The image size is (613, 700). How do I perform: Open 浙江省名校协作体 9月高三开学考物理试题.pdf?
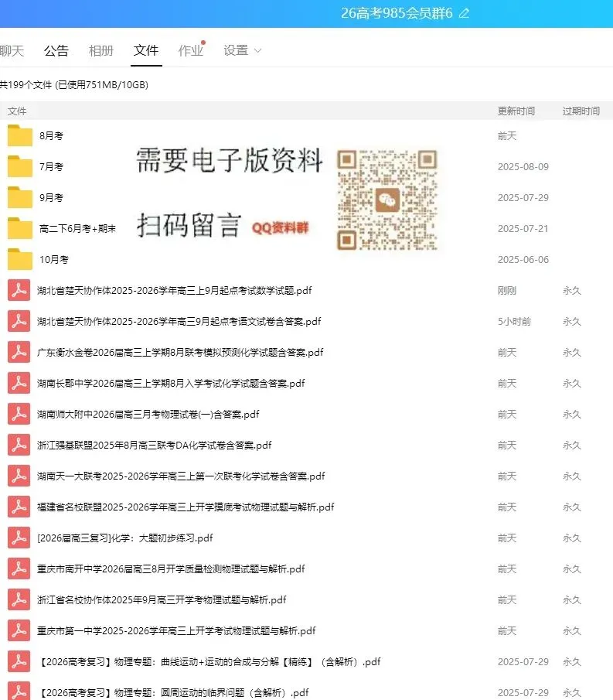click(162, 600)
